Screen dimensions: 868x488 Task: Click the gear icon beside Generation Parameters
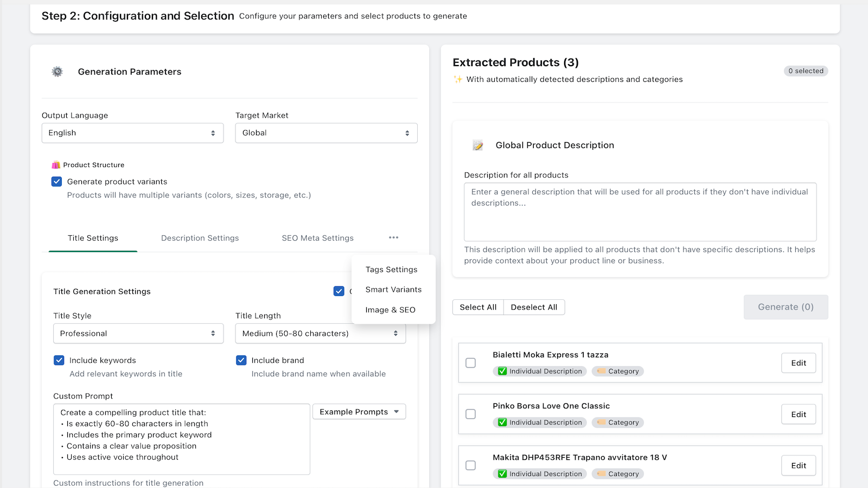pyautogui.click(x=57, y=71)
